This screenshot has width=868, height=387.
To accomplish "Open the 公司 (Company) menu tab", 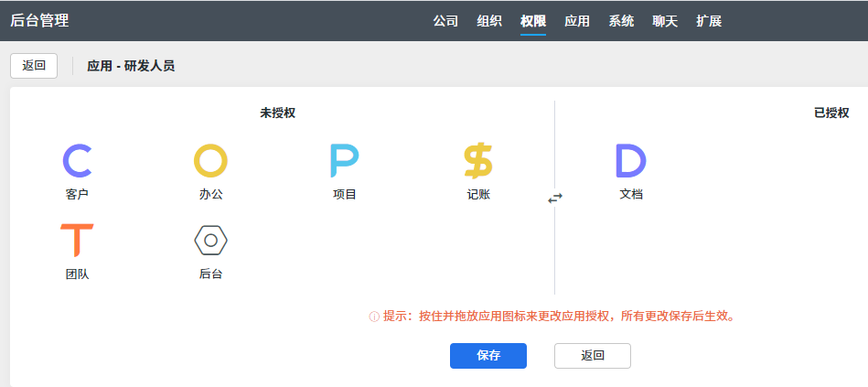I will (x=445, y=21).
